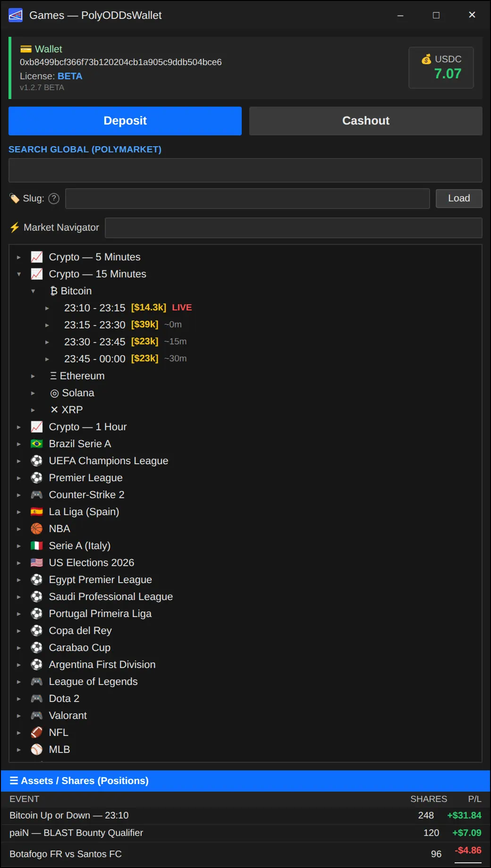Image resolution: width=491 pixels, height=868 pixels.
Task: Select the paiN — BLAST Bounty Qualifier position
Action: tap(245, 833)
